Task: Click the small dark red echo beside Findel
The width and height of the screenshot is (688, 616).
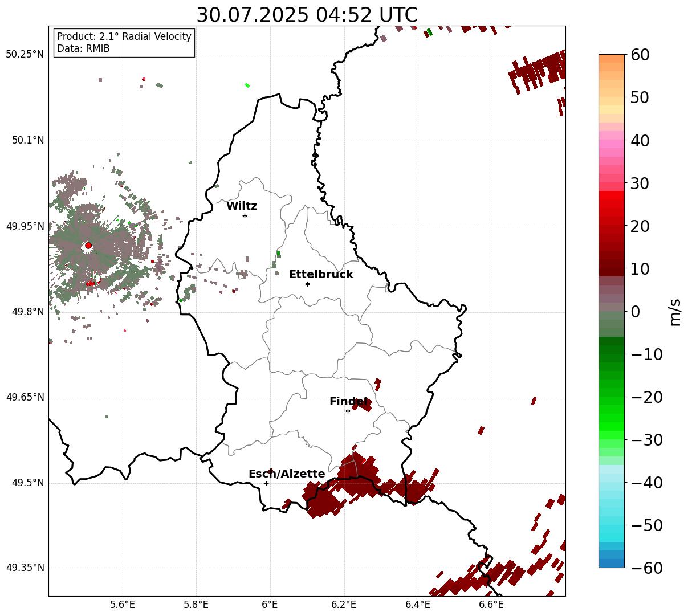Action: pyautogui.click(x=362, y=404)
